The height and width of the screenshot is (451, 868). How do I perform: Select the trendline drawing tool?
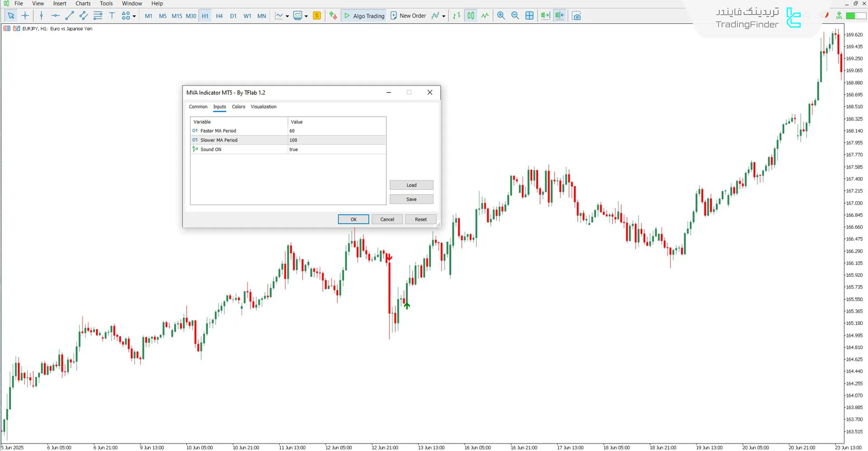69,16
